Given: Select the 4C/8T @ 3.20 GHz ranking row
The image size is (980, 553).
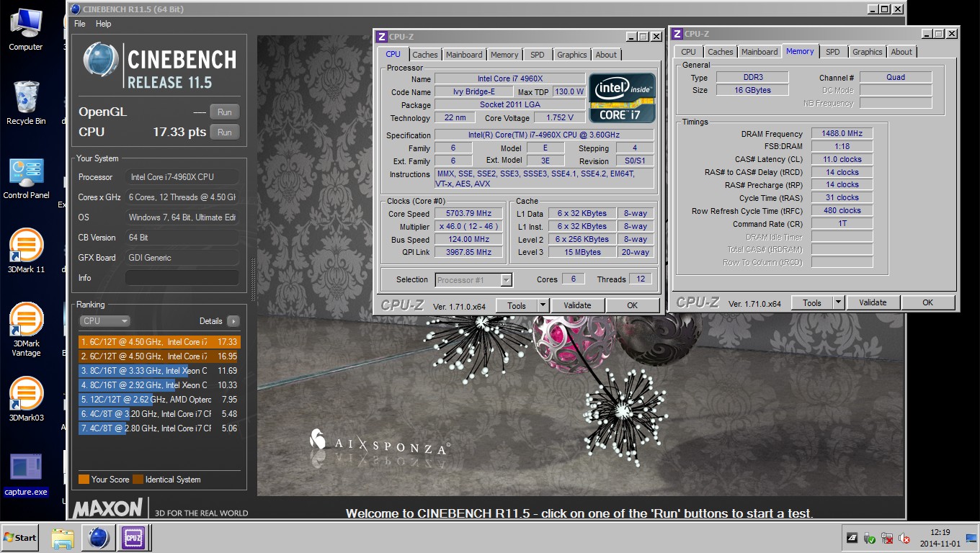Looking at the screenshot, I should (159, 414).
